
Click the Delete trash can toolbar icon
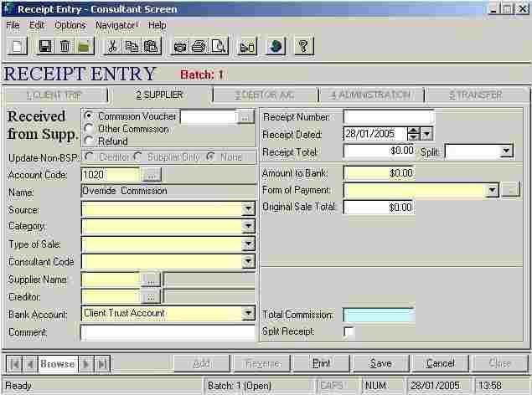click(65, 46)
